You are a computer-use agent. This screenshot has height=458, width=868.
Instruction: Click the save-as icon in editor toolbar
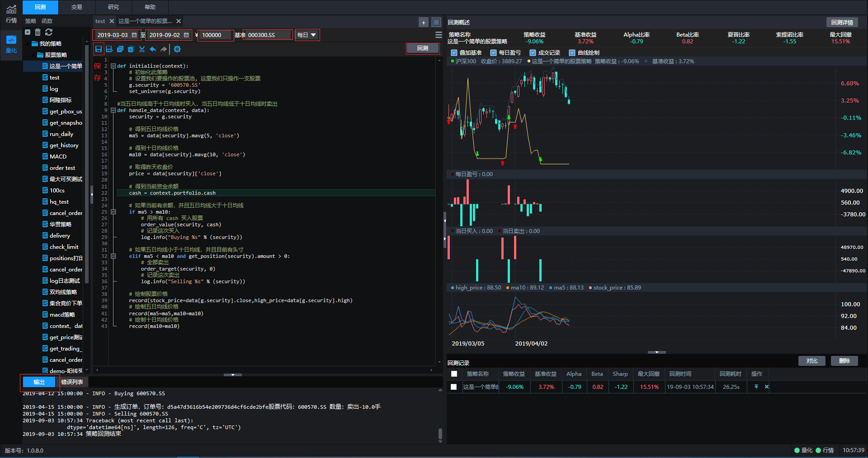pos(109,49)
